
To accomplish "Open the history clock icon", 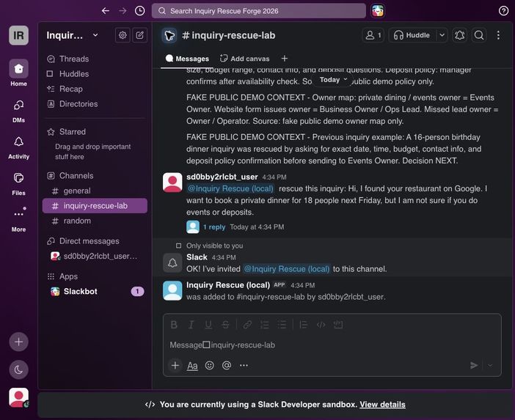I will point(140,11).
